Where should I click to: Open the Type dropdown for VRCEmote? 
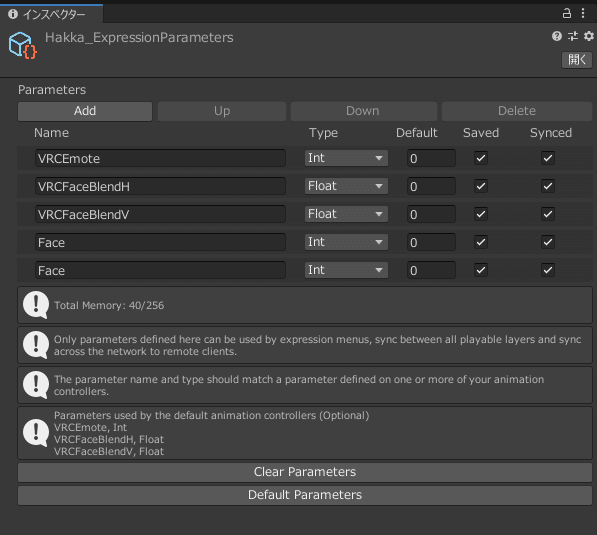coord(346,158)
